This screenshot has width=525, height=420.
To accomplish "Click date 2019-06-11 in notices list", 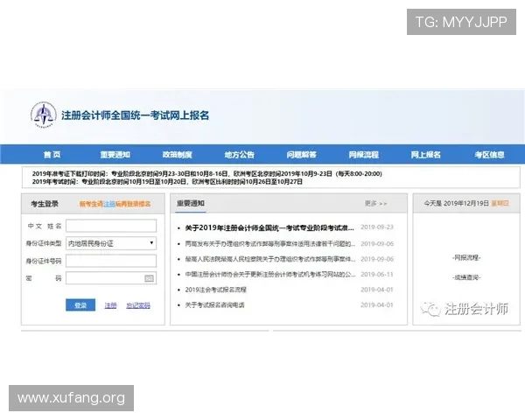I will pos(377,274).
